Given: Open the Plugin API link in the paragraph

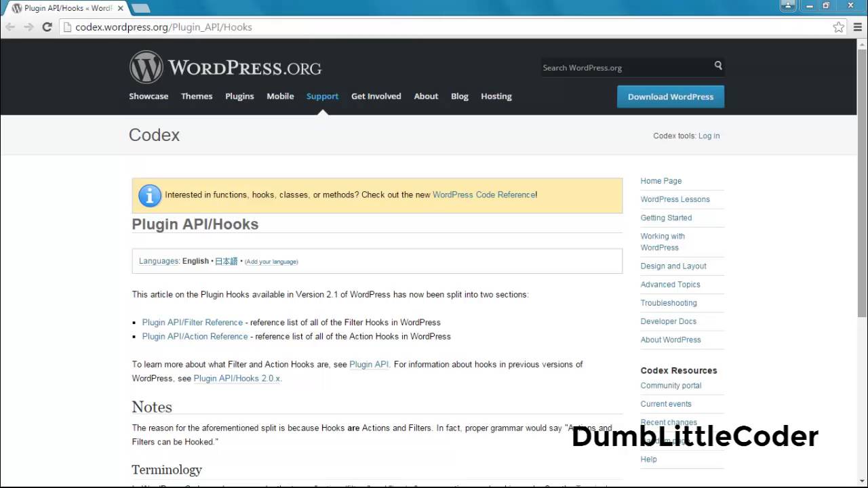Looking at the screenshot, I should coord(369,364).
